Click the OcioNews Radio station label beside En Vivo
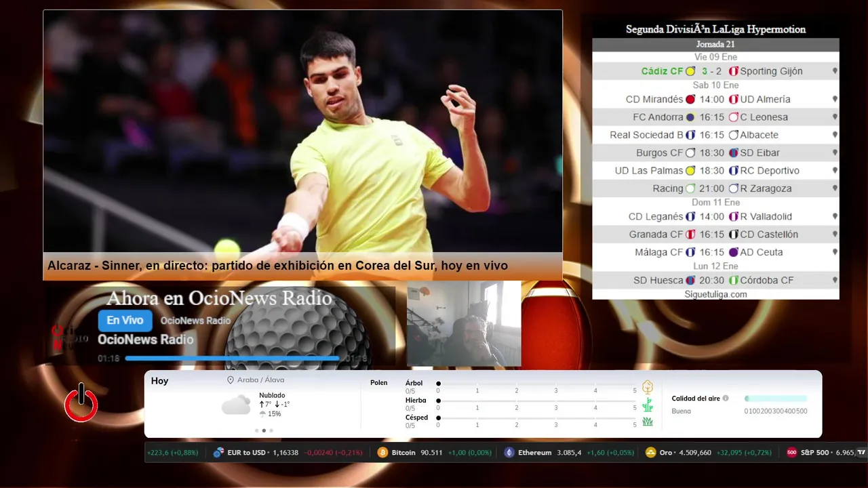This screenshot has width=868, height=488. (x=195, y=321)
